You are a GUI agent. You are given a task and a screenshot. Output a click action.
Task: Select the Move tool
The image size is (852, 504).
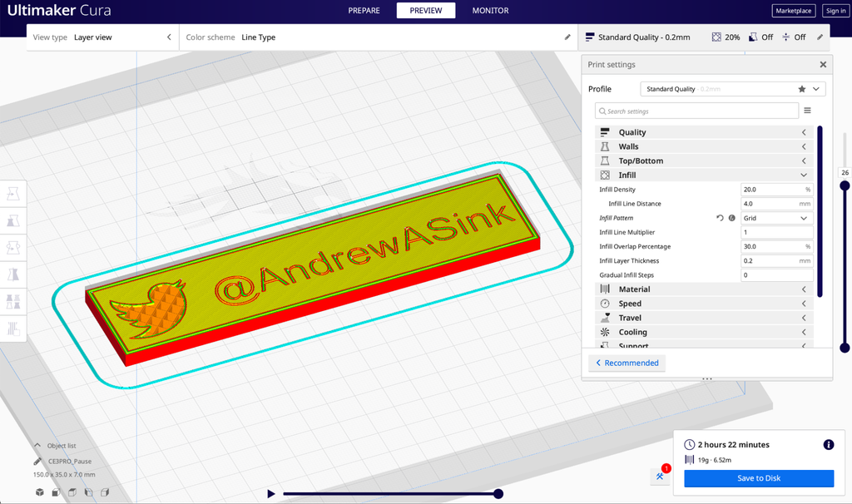13,192
